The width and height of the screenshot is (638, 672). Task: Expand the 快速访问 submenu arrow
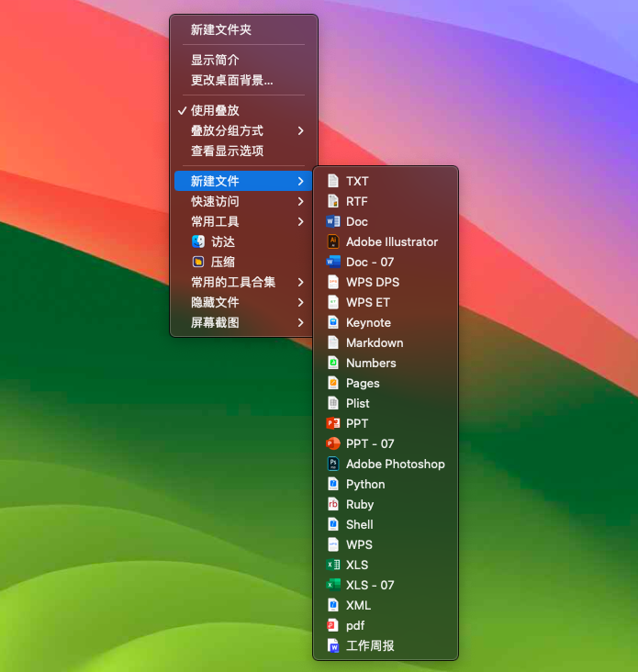[x=301, y=201]
